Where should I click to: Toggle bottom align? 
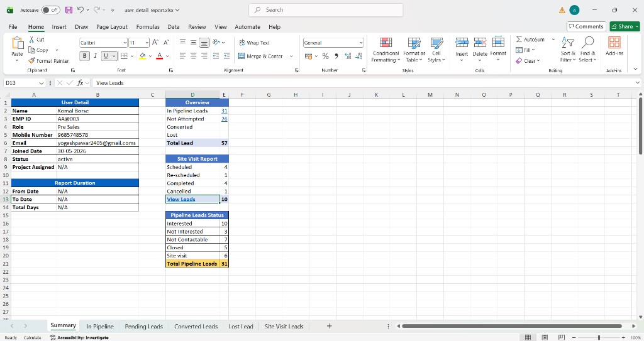(x=204, y=43)
